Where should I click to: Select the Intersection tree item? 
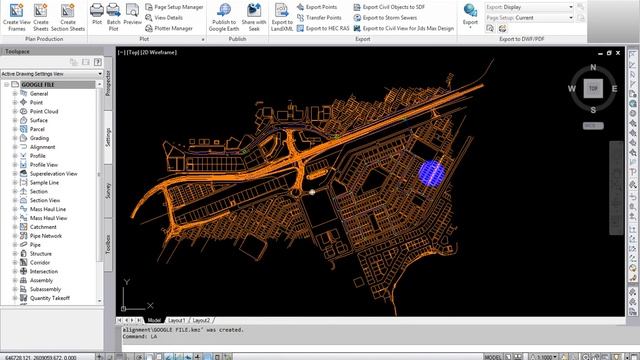pos(44,271)
